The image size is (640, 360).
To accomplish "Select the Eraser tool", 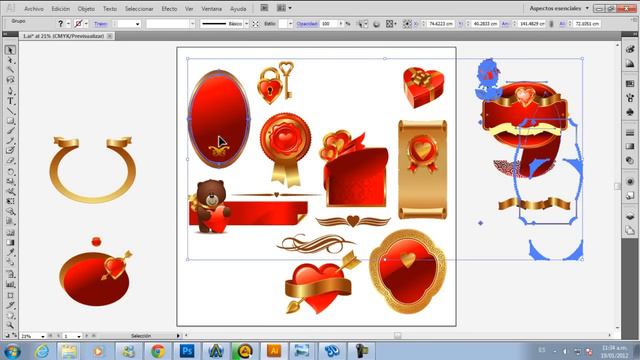I will pos(10,161).
